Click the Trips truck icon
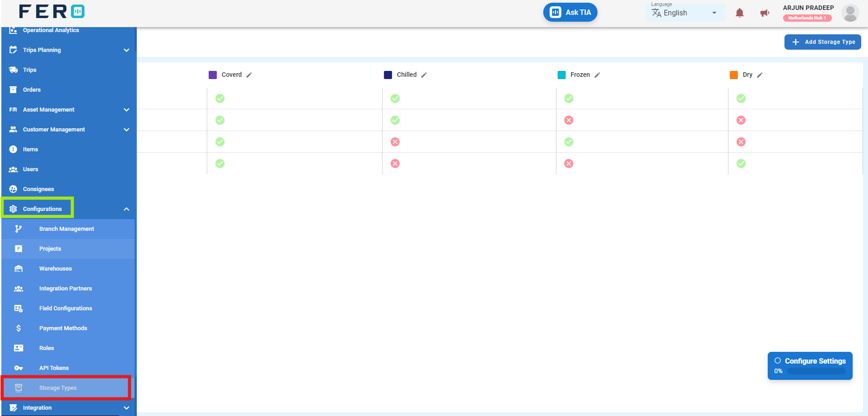 [13, 70]
